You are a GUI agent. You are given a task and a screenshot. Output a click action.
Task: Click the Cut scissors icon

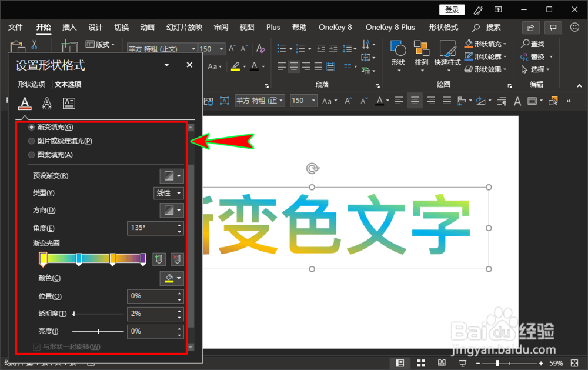point(34,45)
